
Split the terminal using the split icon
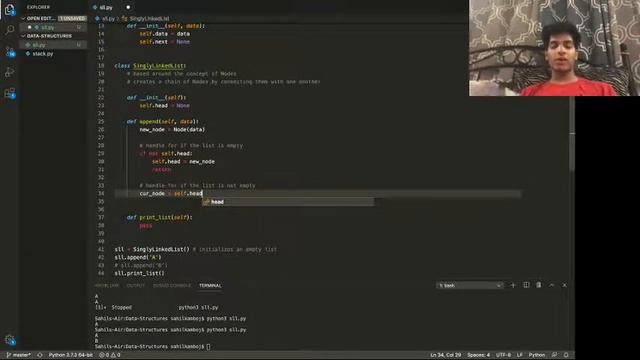(x=526, y=285)
